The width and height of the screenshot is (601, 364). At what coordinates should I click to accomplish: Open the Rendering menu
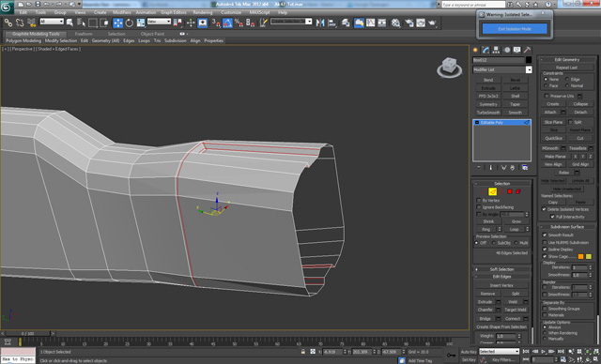[x=203, y=12]
